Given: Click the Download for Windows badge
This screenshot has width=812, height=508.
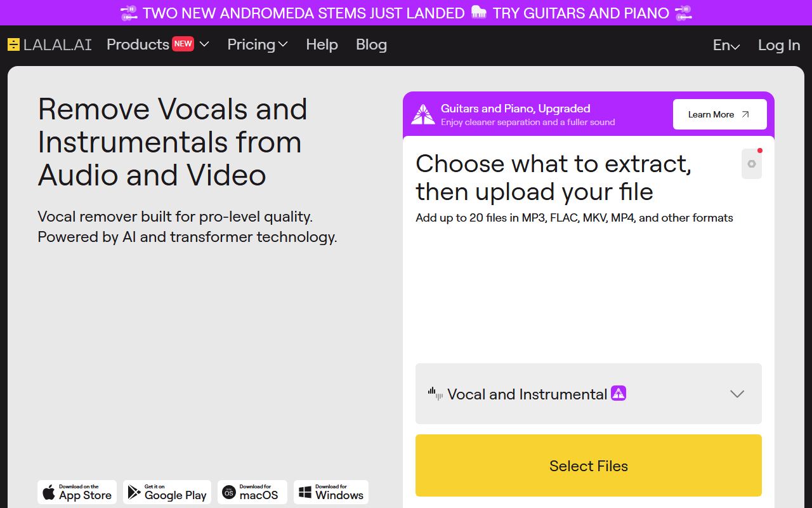Looking at the screenshot, I should tap(331, 492).
